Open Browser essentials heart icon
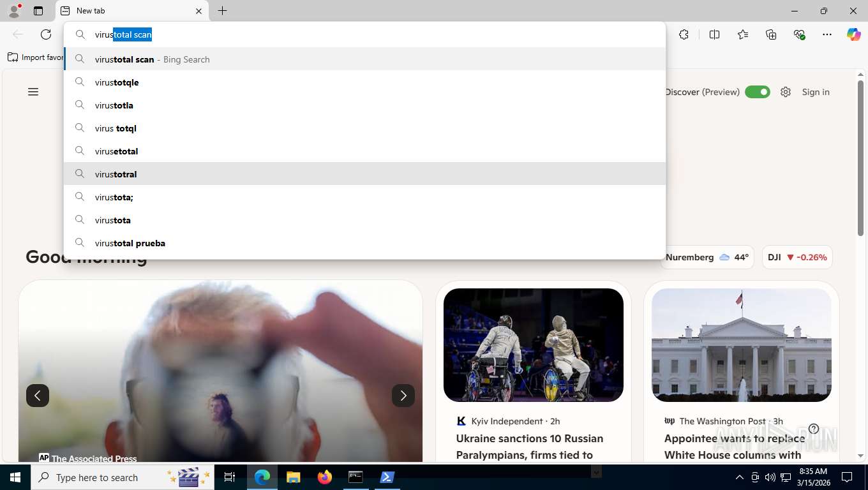The height and width of the screenshot is (490, 868). (x=799, y=34)
